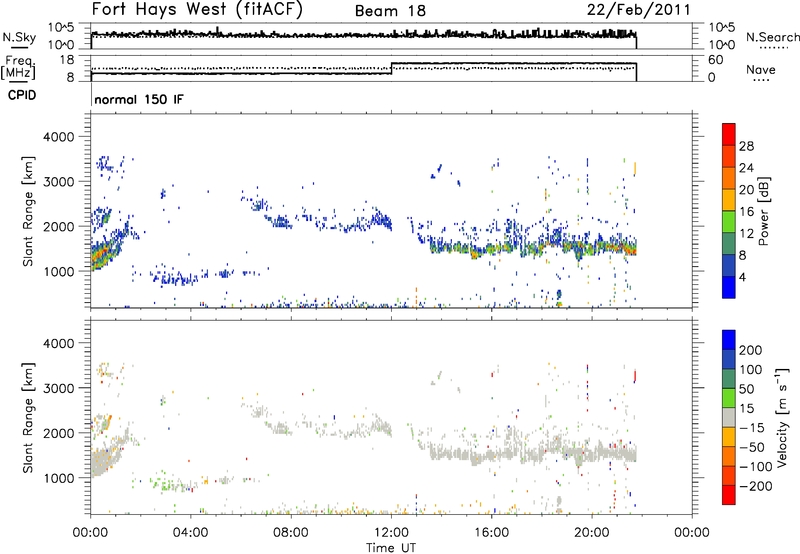Click the echo band near 16:00 in the velocity panel
Screen dimensions: 800x554
(491, 455)
